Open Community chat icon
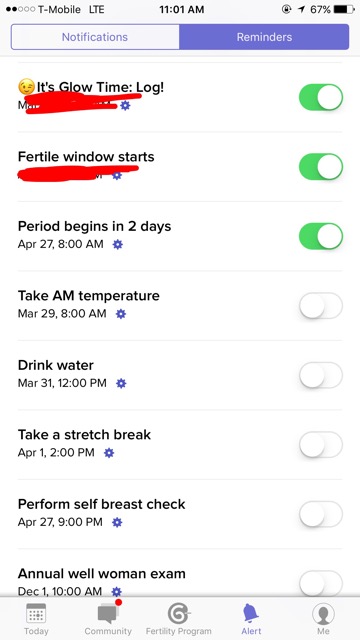The height and width of the screenshot is (640, 360). (108, 612)
